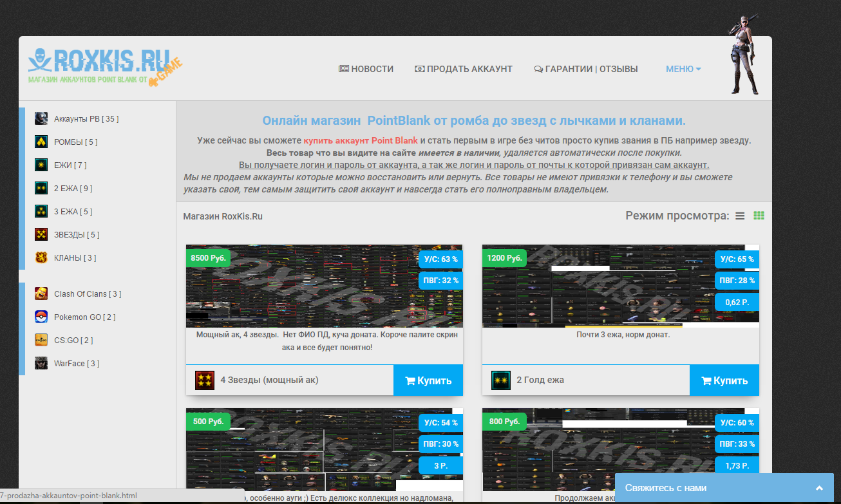This screenshot has width=841, height=504.
Task: Open the ПРОДАТЬ АККАУНТ menu item
Action: pos(464,69)
